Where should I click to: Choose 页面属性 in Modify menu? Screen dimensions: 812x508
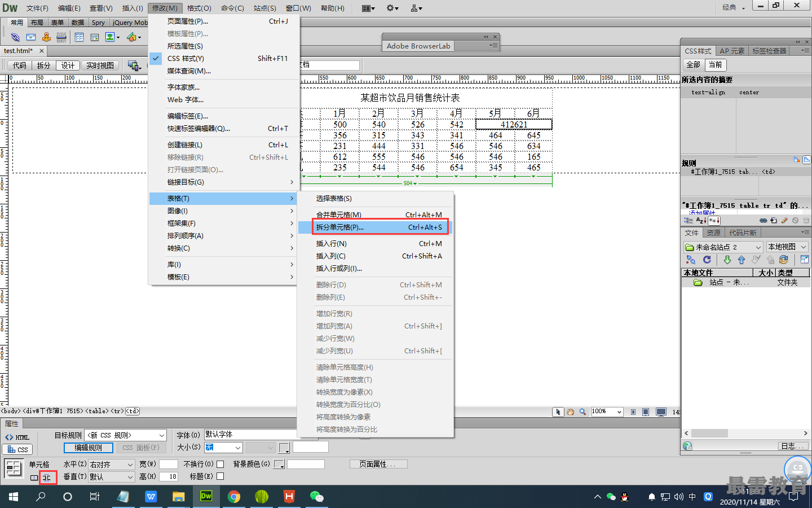tap(223, 21)
